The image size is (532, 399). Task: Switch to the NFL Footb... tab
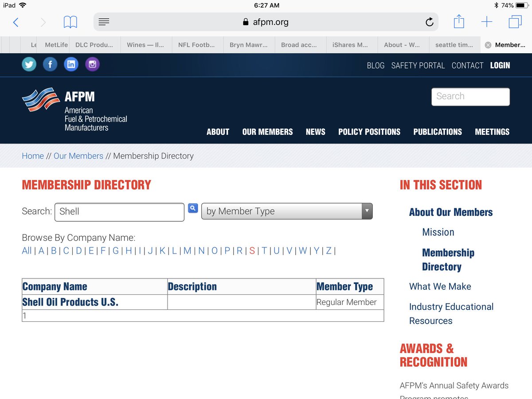point(197,45)
